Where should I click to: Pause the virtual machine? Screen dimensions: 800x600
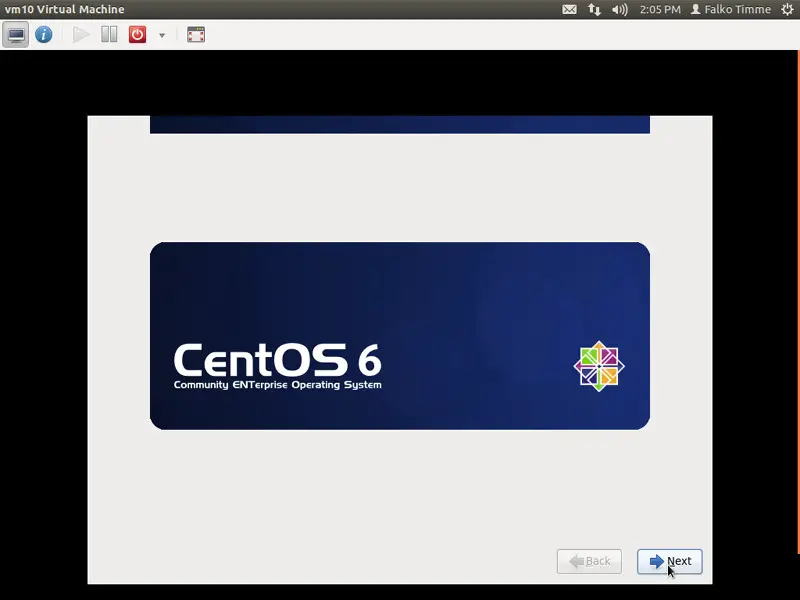109,35
